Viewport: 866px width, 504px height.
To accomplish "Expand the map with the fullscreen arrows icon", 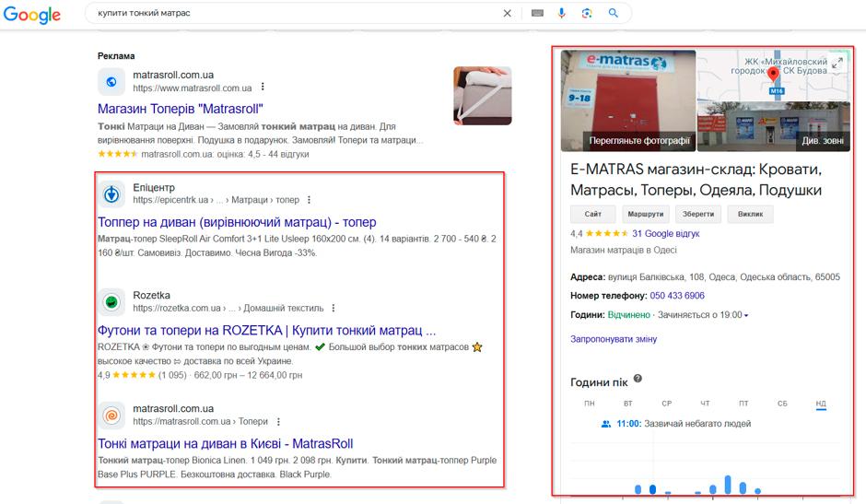I will click(x=837, y=63).
